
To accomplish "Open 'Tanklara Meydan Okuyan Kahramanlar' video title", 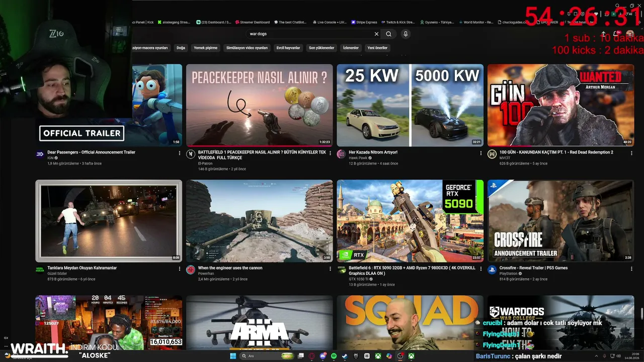I will click(x=82, y=268).
